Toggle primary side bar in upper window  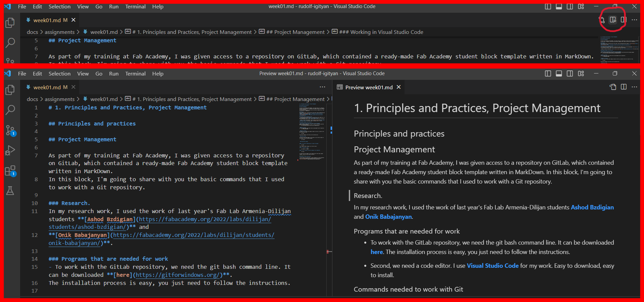[x=548, y=6]
